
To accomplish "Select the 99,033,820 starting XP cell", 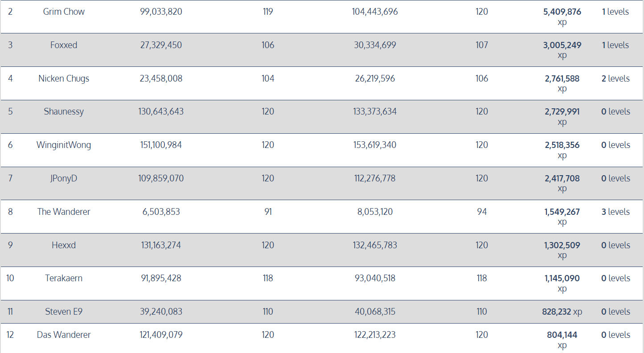I will pos(161,12).
